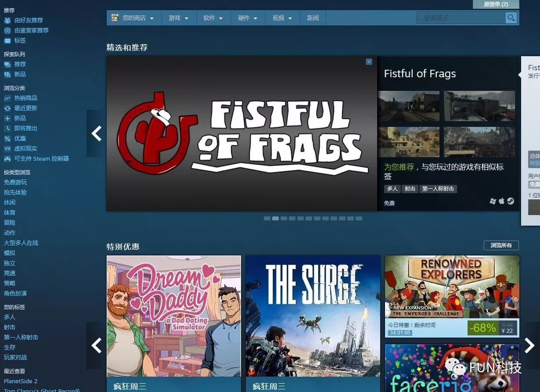Click the 第一人称射击 tag on featured game
The height and width of the screenshot is (392, 540).
438,189
